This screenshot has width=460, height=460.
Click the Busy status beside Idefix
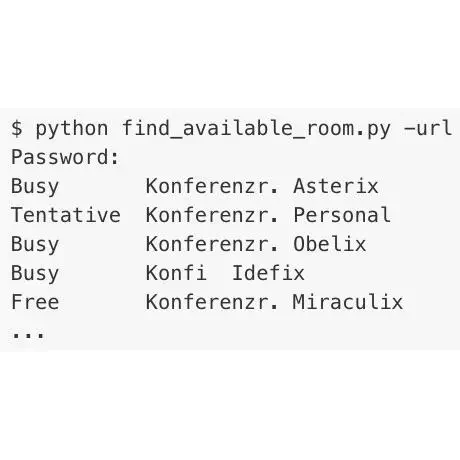pyautogui.click(x=35, y=274)
